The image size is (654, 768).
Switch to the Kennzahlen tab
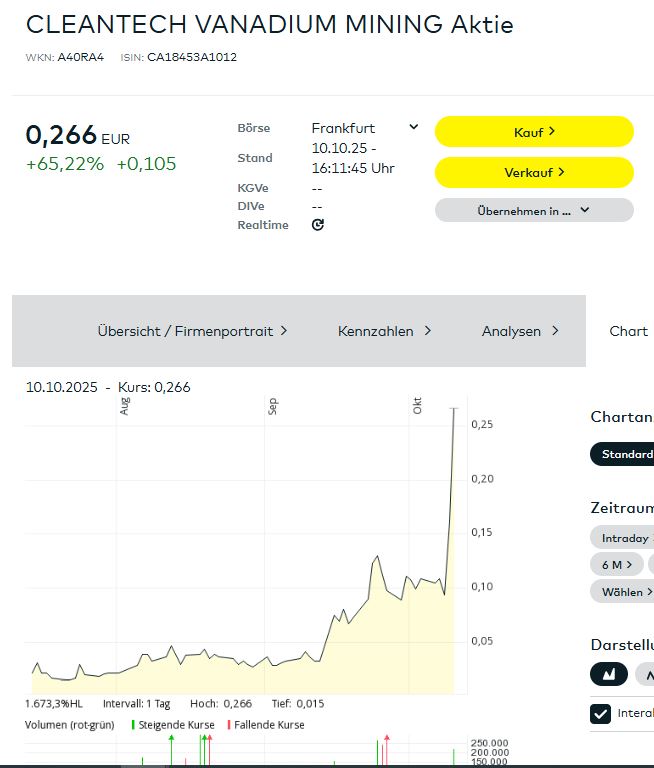pyautogui.click(x=384, y=331)
